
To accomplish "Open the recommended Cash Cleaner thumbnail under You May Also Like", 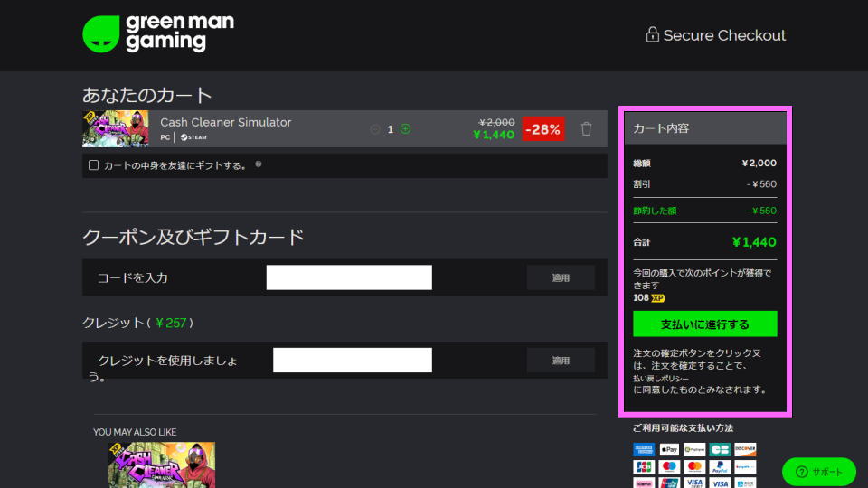I will tap(162, 465).
